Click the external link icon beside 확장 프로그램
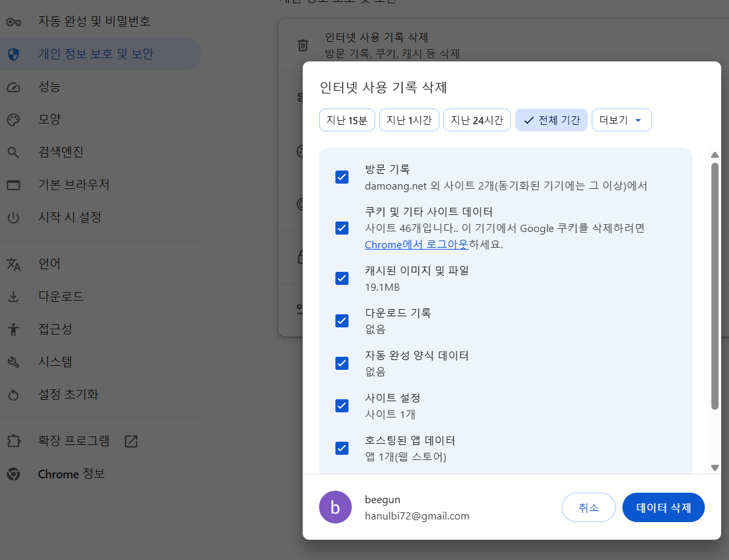This screenshot has height=560, width=729. pyautogui.click(x=131, y=441)
